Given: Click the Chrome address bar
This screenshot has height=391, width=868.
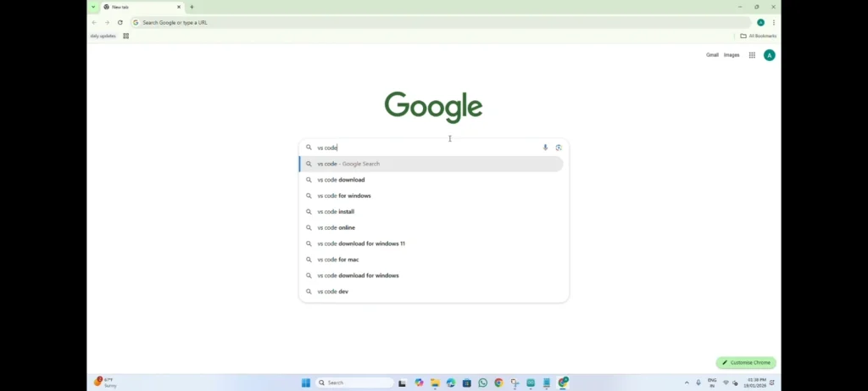Looking at the screenshot, I should click(x=424, y=23).
